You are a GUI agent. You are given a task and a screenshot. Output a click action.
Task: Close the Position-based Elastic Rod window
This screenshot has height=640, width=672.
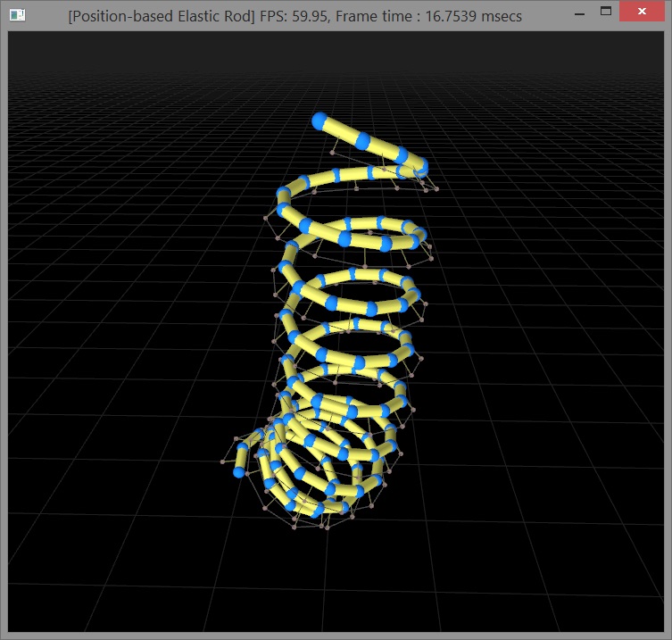642,11
